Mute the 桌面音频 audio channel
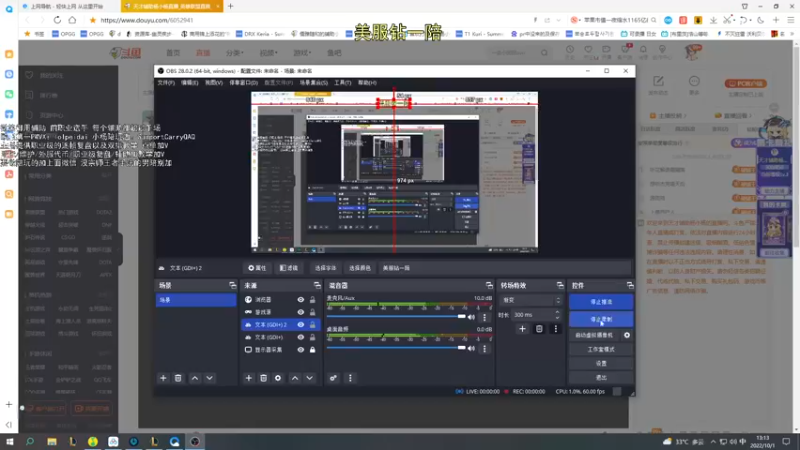 [471, 349]
